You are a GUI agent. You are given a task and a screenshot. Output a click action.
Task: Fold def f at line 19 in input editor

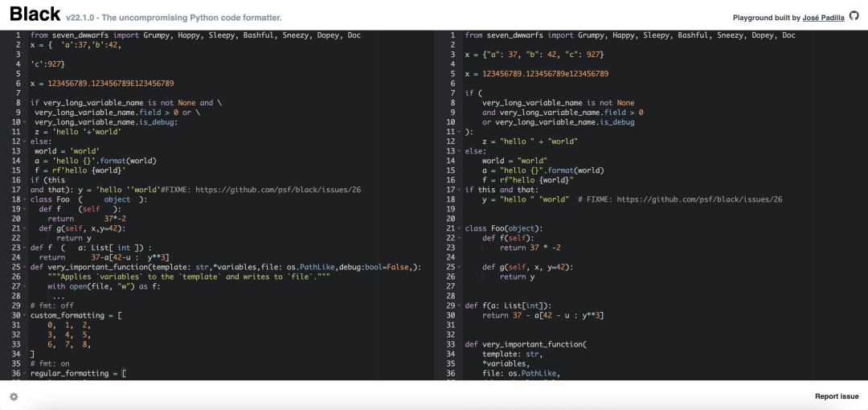coord(24,209)
